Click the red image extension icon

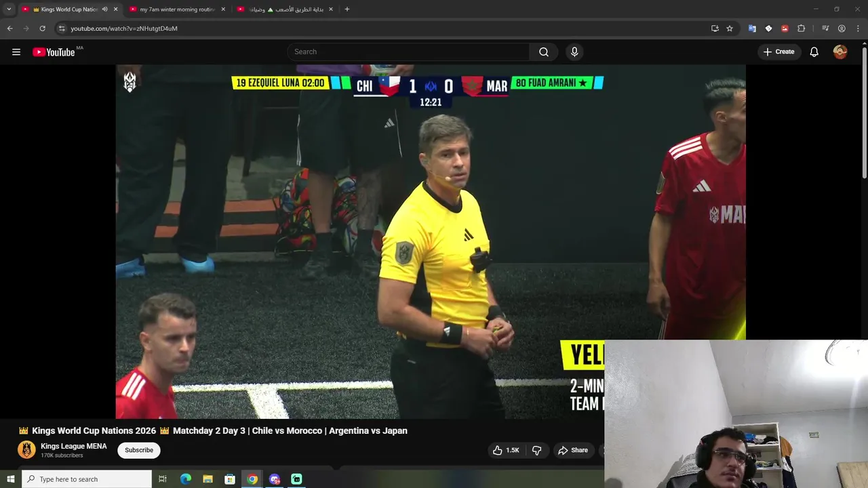pos(785,28)
